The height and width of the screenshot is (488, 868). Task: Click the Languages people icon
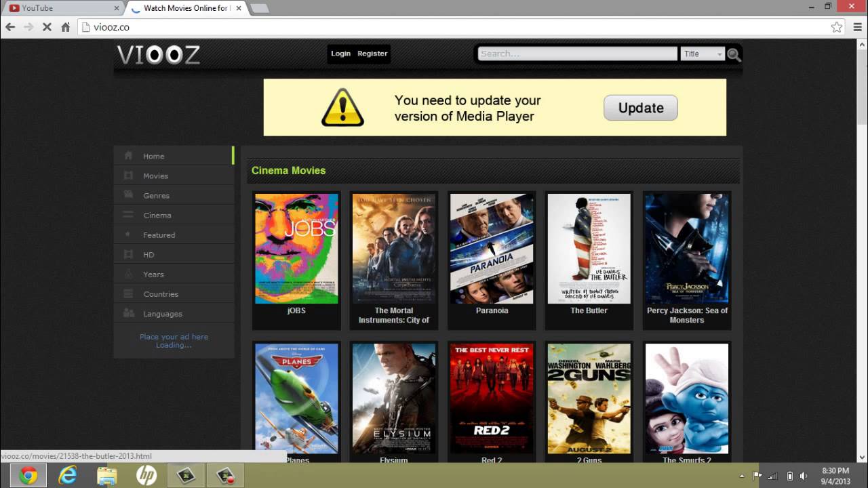[128, 313]
